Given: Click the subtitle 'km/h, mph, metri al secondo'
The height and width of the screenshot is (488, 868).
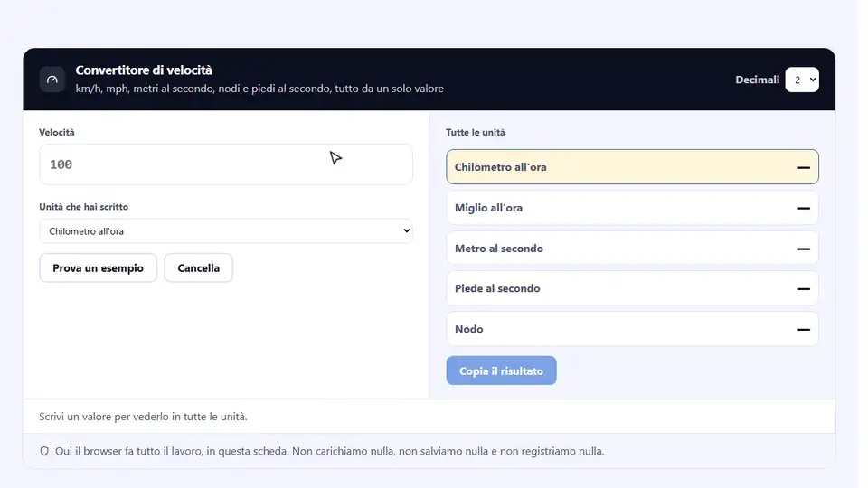Looking at the screenshot, I should (259, 89).
